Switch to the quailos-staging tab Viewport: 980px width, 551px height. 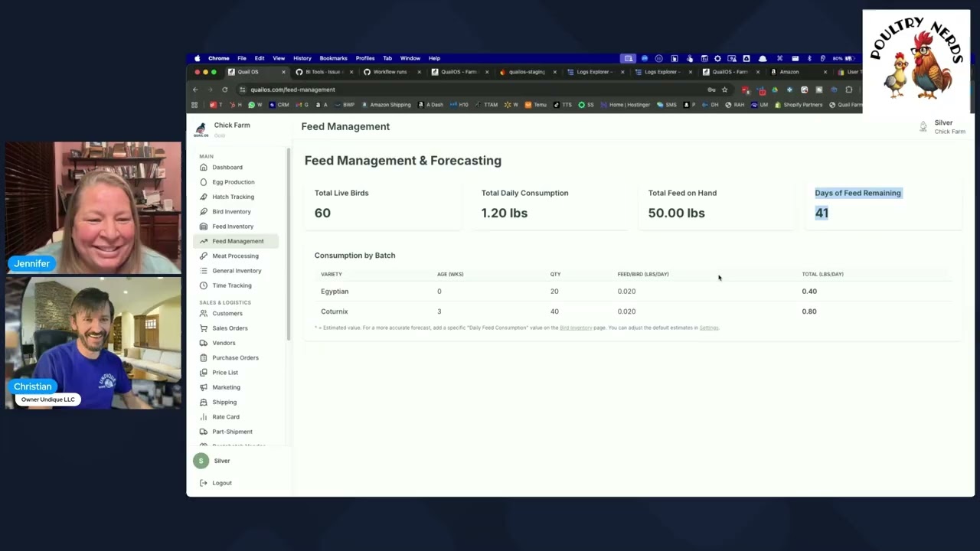click(527, 72)
